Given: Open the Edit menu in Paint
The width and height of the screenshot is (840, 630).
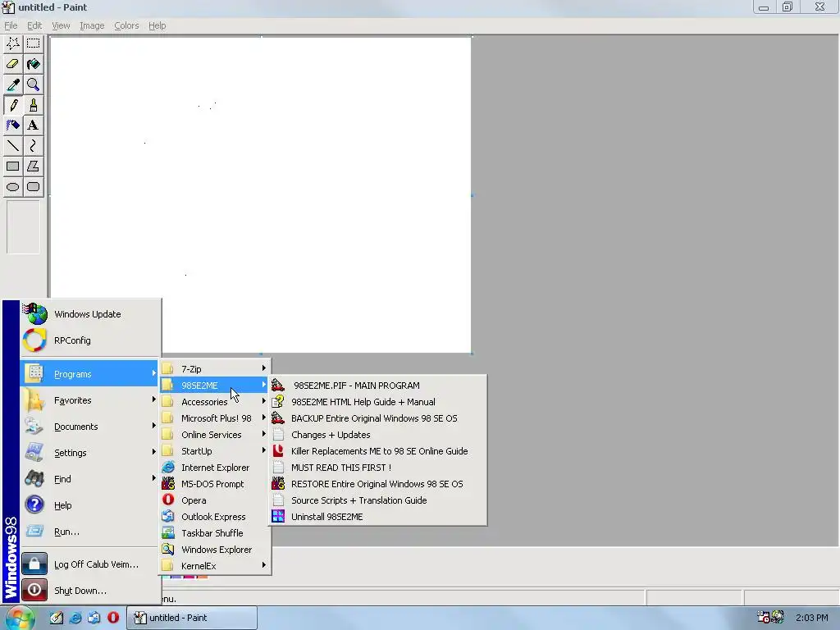Looking at the screenshot, I should pos(34,25).
